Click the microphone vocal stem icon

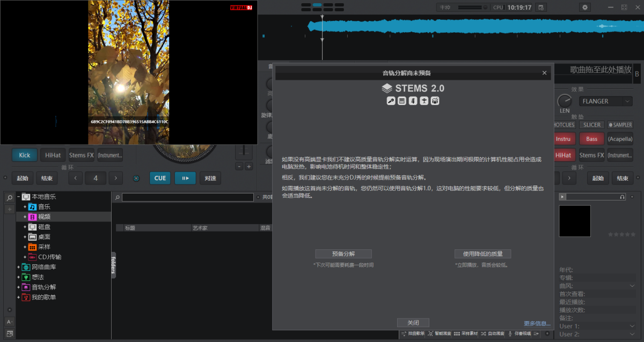pyautogui.click(x=391, y=101)
